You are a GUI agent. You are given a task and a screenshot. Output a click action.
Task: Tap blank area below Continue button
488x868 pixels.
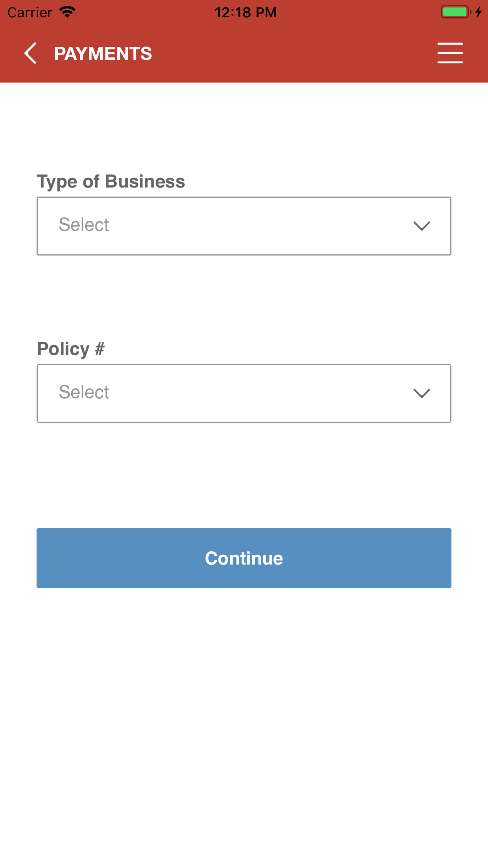tap(244, 727)
